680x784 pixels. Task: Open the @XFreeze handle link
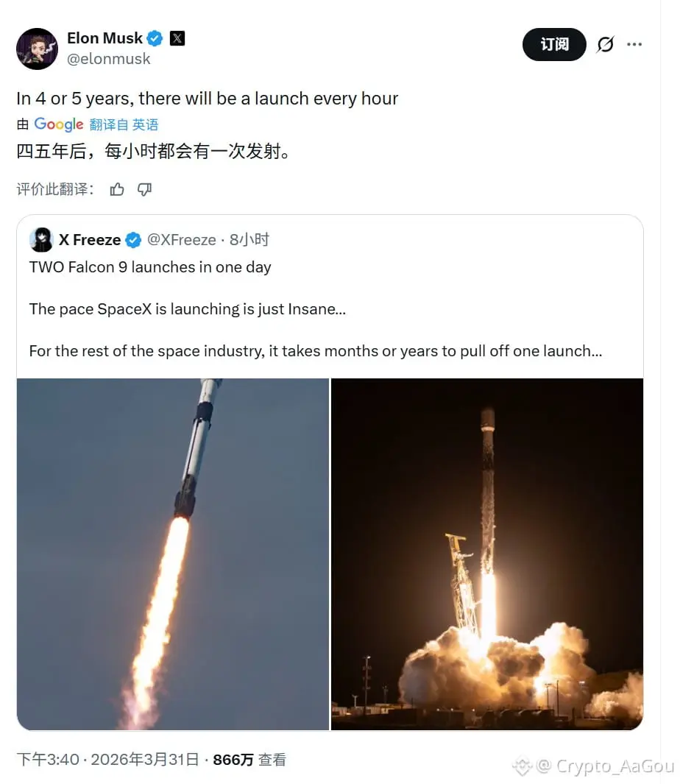[182, 240]
